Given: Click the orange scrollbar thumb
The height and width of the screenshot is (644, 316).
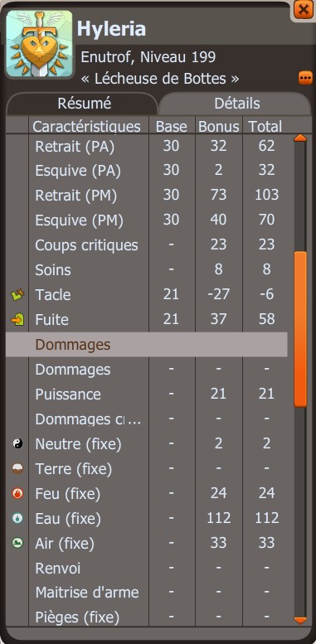Looking at the screenshot, I should [x=300, y=329].
